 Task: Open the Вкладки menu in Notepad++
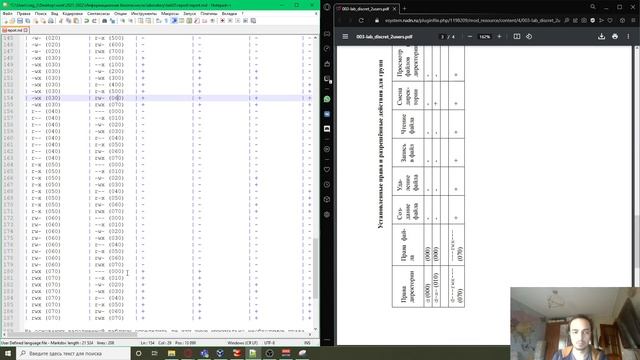[x=229, y=13]
